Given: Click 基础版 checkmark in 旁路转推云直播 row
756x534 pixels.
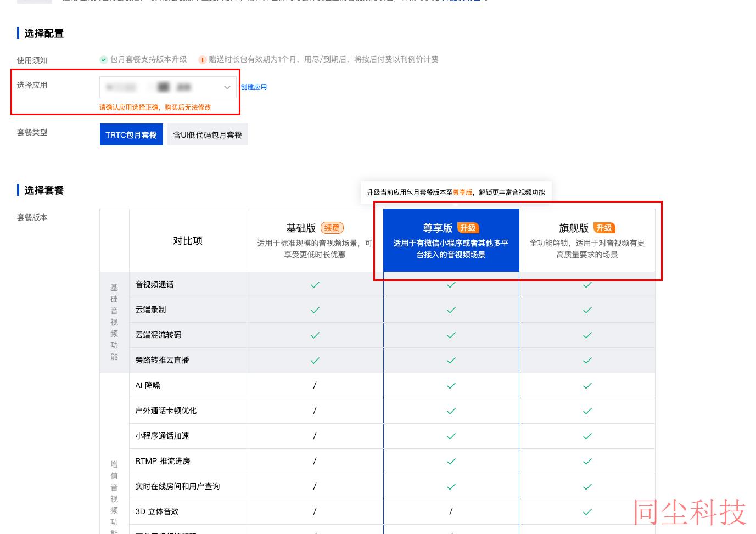Looking at the screenshot, I should point(315,361).
